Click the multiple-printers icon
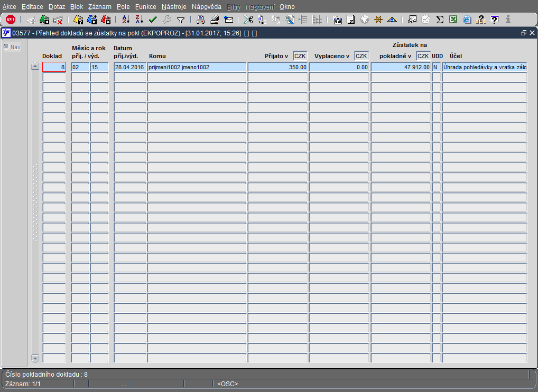This screenshot has width=538, height=392. click(215, 20)
